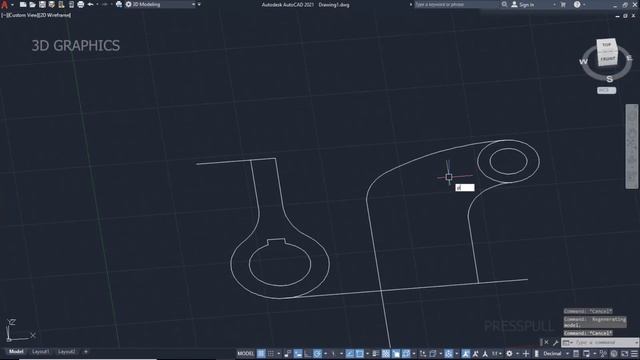Open the status bar Customization menu icon
Viewport: 640px width, 360px height.
(x=634, y=353)
